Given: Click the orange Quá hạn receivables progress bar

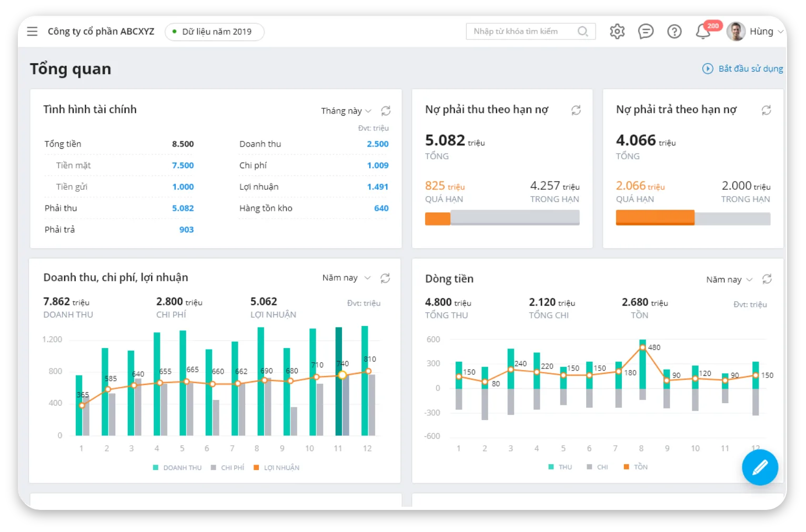Looking at the screenshot, I should tap(437, 218).
